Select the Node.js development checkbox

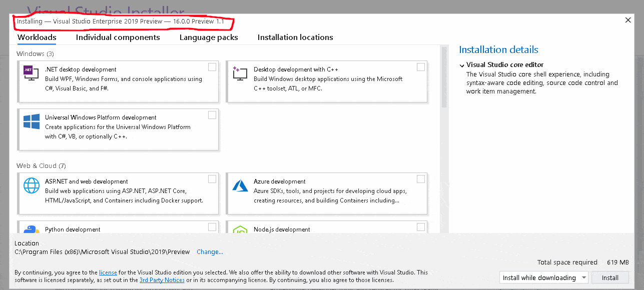421,227
